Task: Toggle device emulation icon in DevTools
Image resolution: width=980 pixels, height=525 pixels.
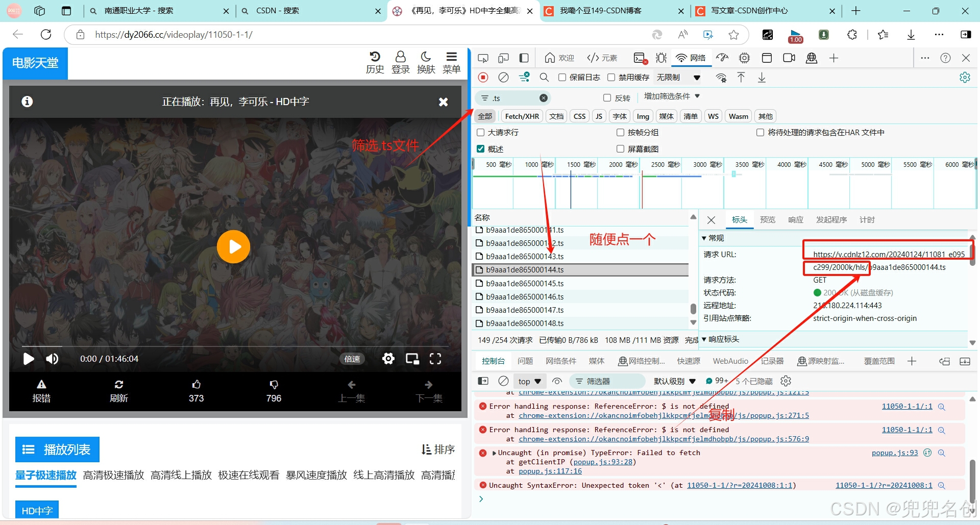Action: click(x=503, y=58)
